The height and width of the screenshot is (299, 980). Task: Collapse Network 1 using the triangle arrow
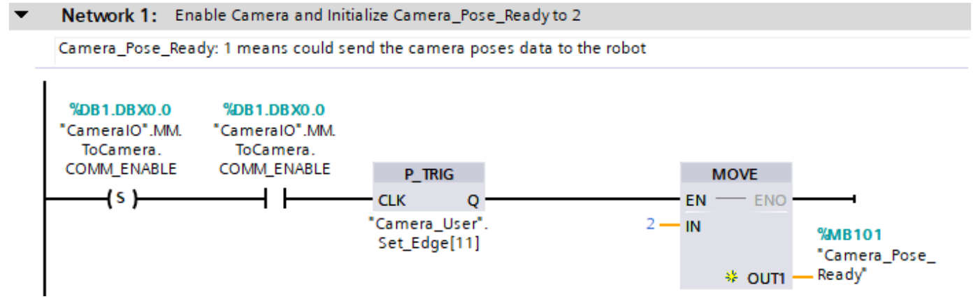pyautogui.click(x=22, y=14)
